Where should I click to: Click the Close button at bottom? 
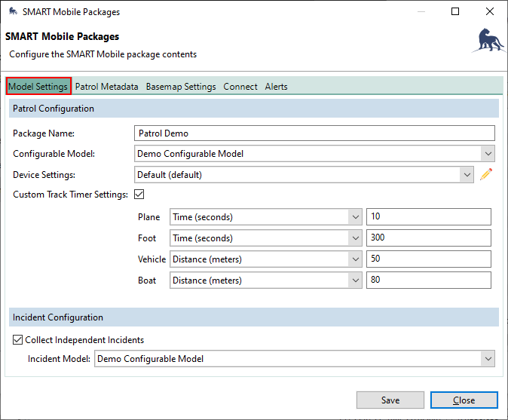point(464,400)
